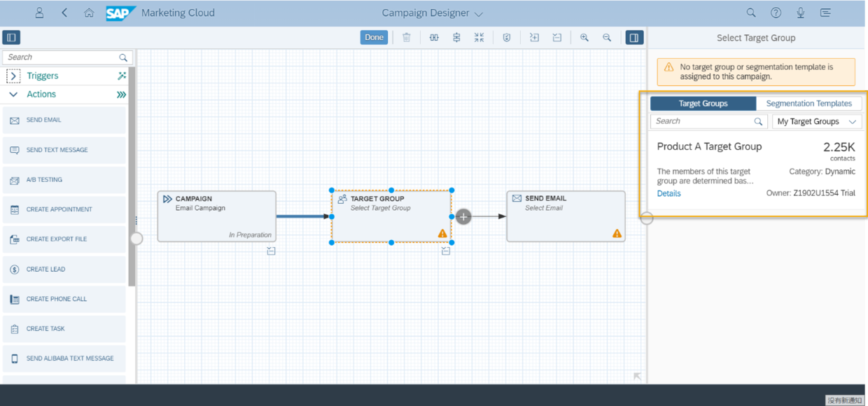
Task: Click the target group search field
Action: click(x=710, y=122)
